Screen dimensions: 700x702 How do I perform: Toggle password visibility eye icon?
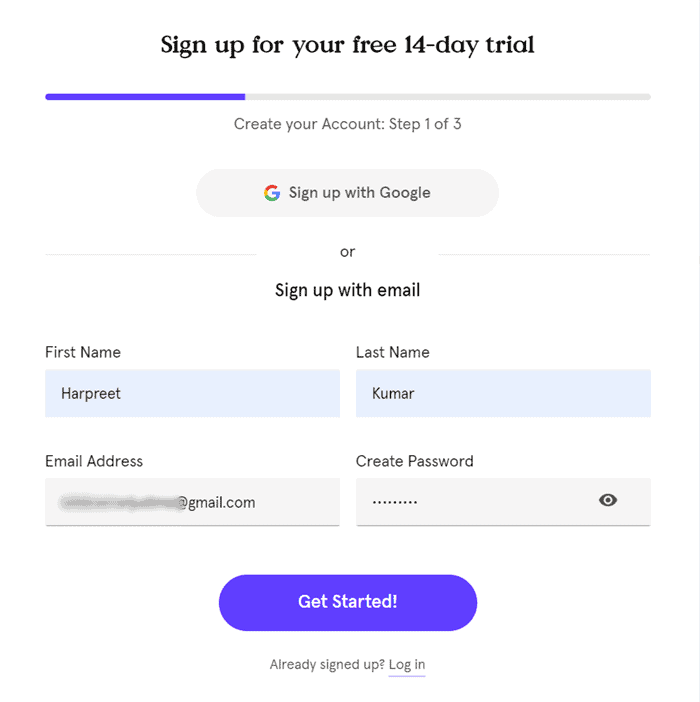point(608,500)
